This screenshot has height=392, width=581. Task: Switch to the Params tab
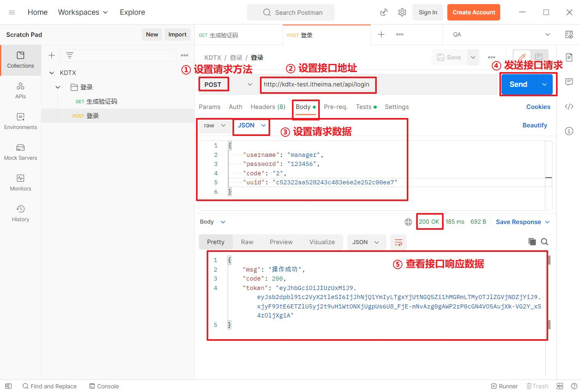pos(210,107)
